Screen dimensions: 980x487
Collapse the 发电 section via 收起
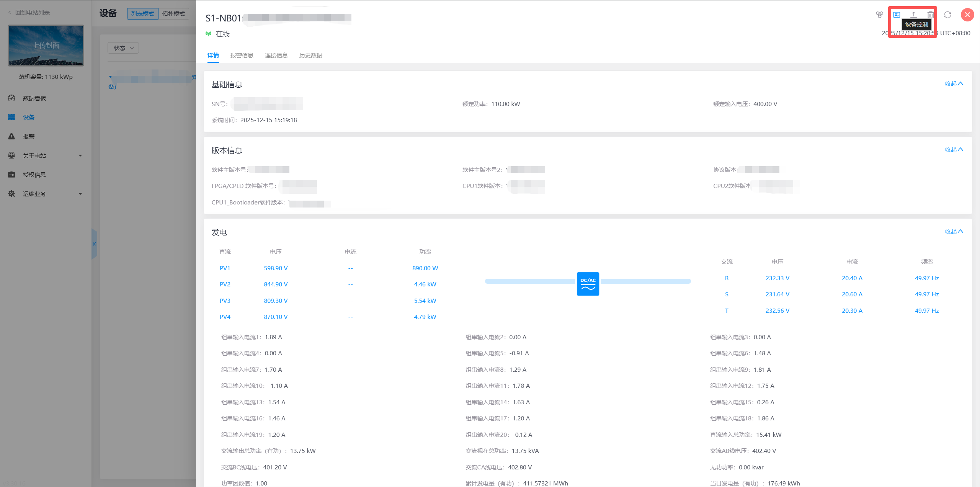click(x=954, y=231)
